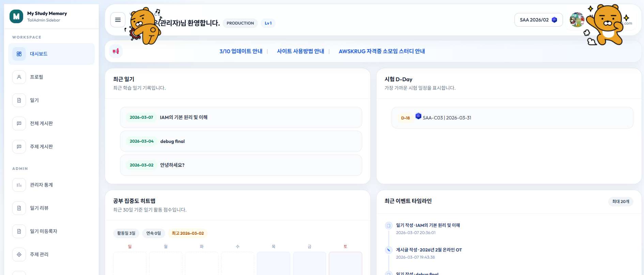Click the 최근 일기 card heading

coord(124,79)
